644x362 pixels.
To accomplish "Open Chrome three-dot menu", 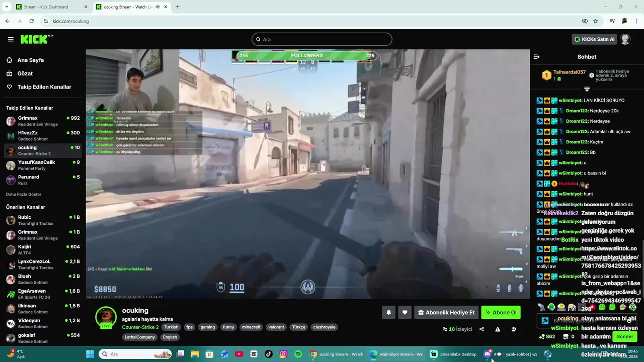I will [636, 21].
